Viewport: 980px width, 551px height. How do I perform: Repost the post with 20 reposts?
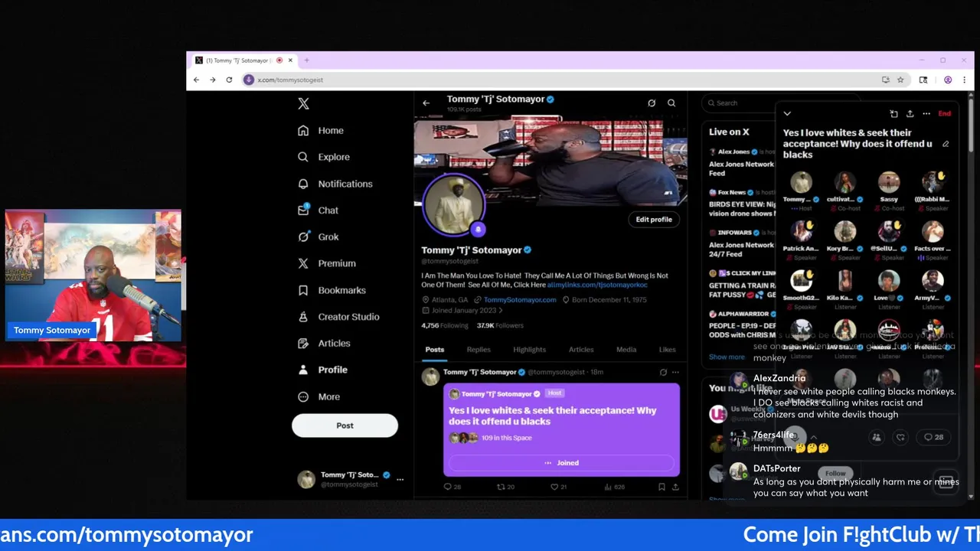(505, 487)
